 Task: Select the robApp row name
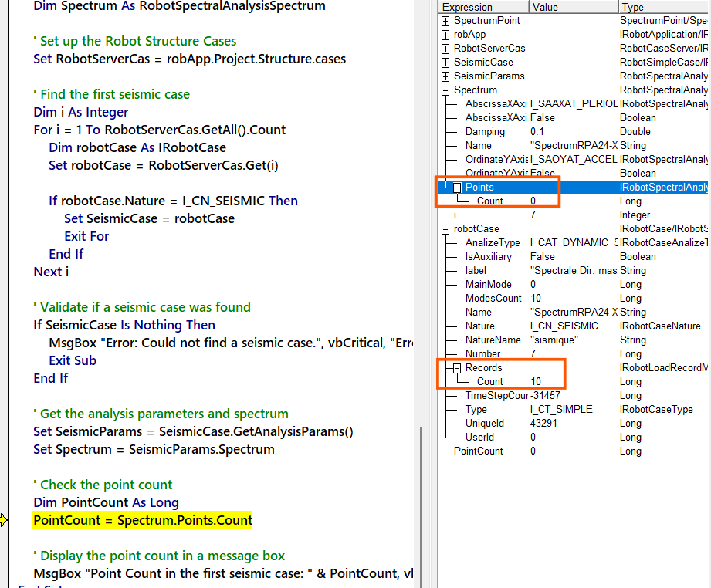pos(470,35)
